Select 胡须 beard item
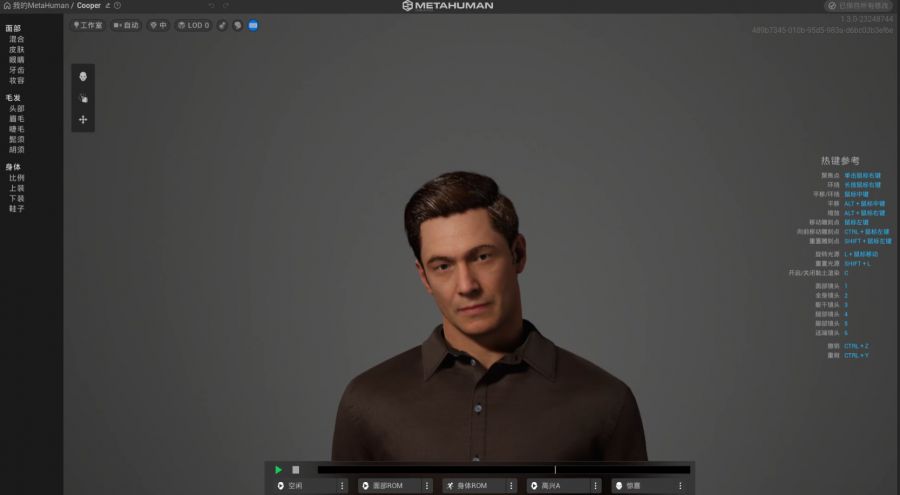 click(17, 149)
